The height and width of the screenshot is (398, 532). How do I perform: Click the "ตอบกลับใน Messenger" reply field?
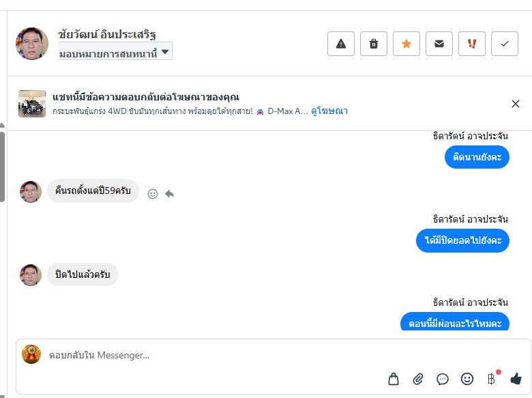coord(205,355)
